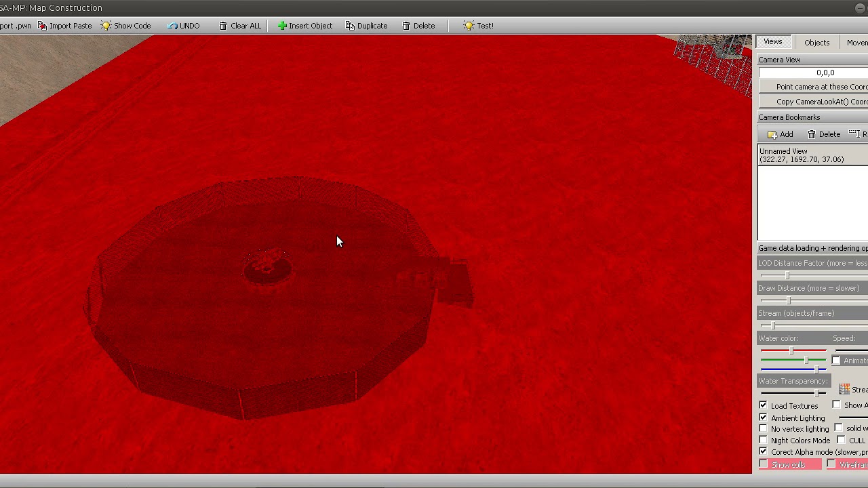This screenshot has width=868, height=488.
Task: Switch to the Views tab
Action: click(x=772, y=42)
